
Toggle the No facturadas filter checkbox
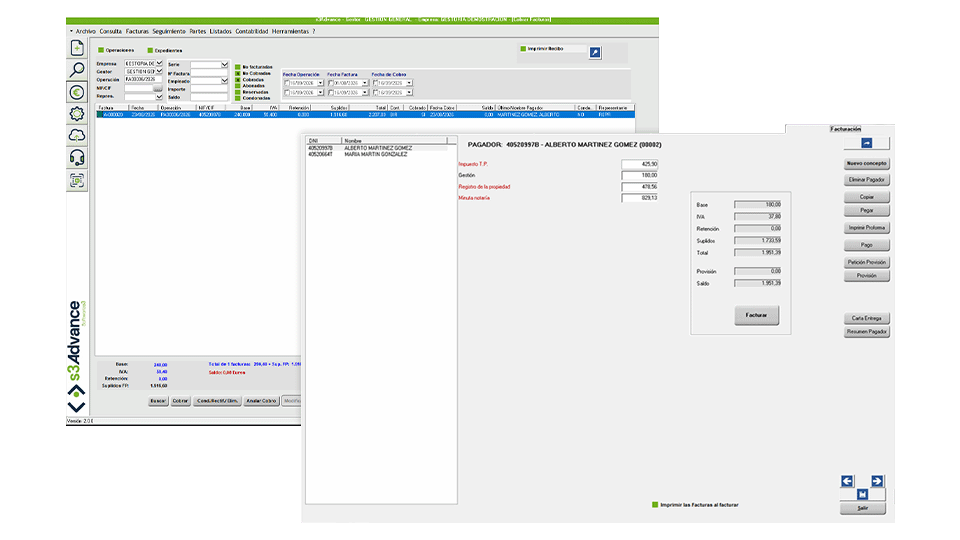point(238,67)
